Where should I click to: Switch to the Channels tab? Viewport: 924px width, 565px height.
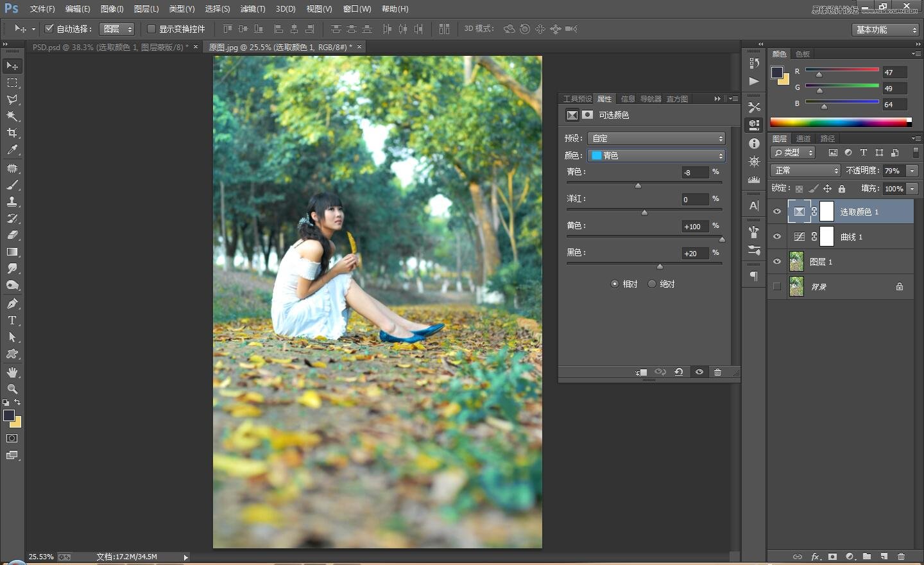point(803,139)
